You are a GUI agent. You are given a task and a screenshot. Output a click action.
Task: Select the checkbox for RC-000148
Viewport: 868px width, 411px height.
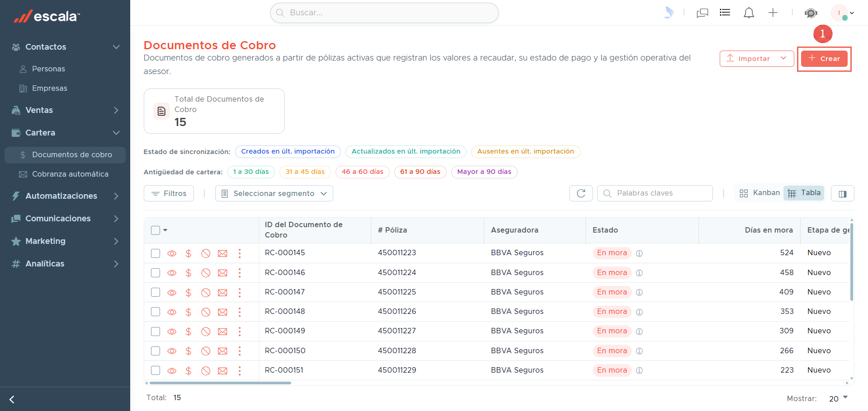point(156,312)
